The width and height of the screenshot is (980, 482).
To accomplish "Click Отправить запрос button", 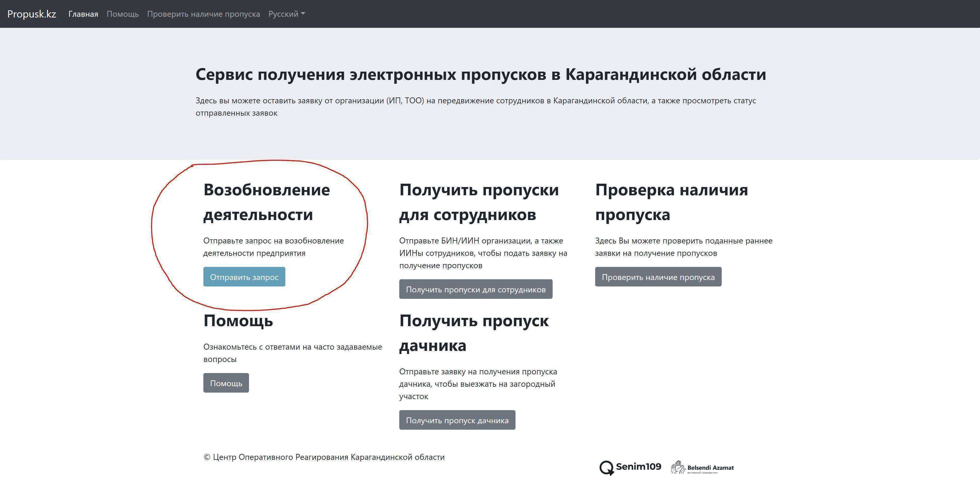I will [244, 277].
